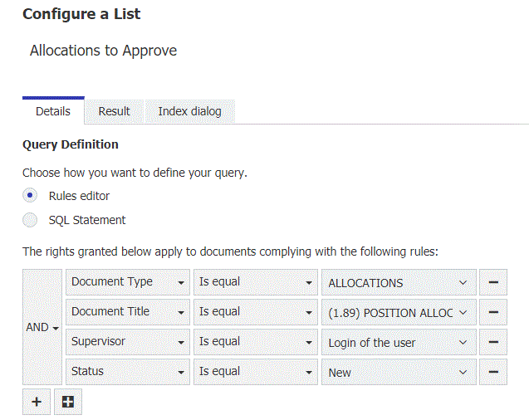Expand the Status field dropdown
This screenshot has height=420, width=529.
coord(128,372)
